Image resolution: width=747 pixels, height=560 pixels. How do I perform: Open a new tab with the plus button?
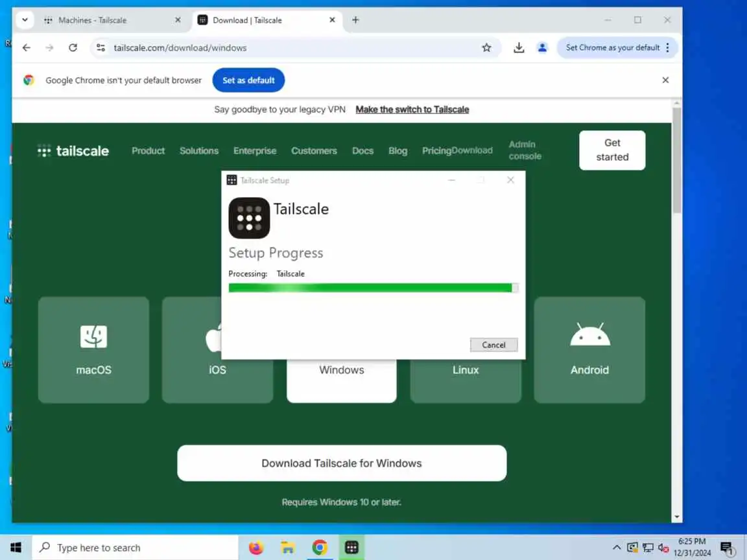click(355, 20)
